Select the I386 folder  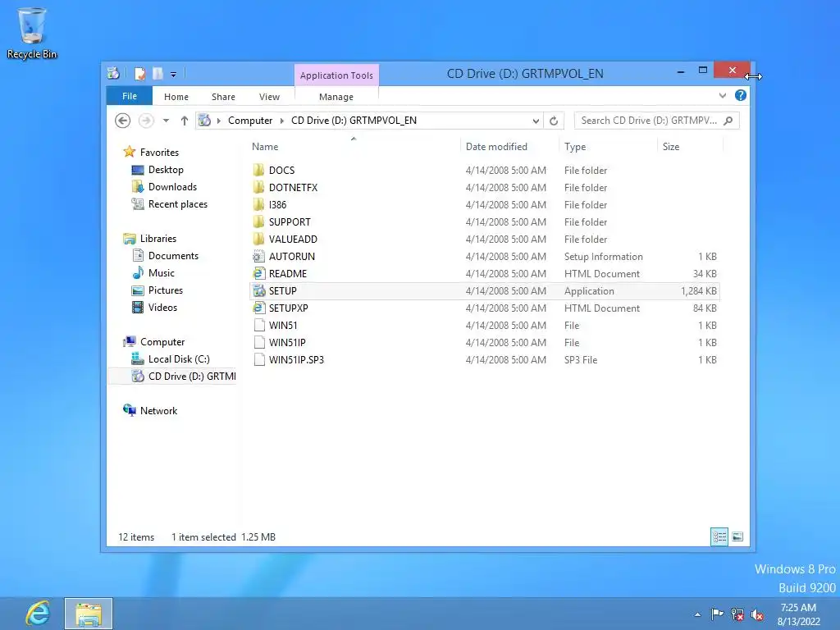(484, 204)
